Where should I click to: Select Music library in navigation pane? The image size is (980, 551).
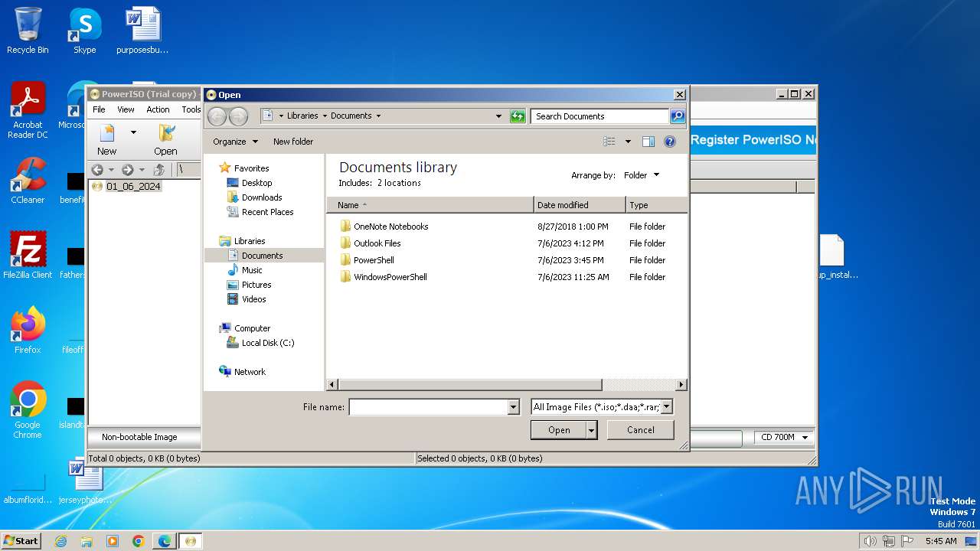pyautogui.click(x=252, y=270)
